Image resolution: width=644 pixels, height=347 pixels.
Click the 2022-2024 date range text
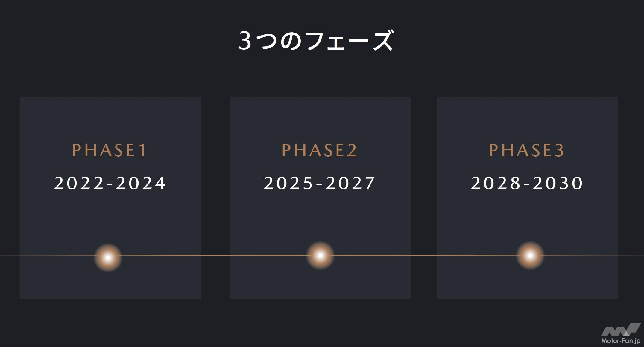click(x=110, y=183)
